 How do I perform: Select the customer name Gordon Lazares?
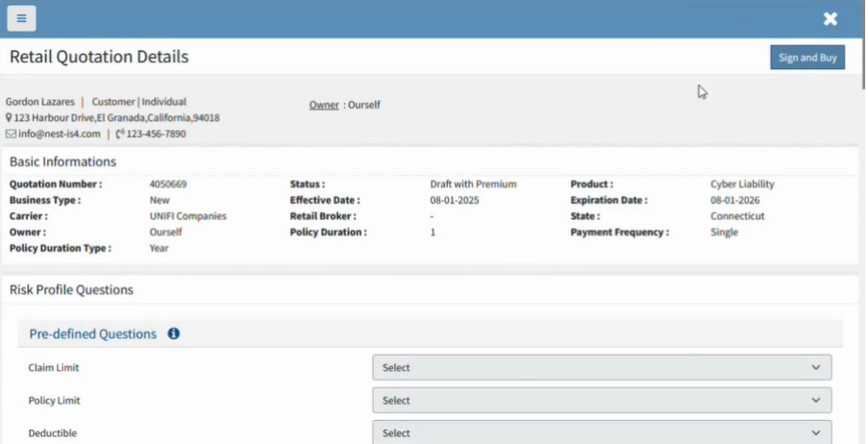pos(40,102)
